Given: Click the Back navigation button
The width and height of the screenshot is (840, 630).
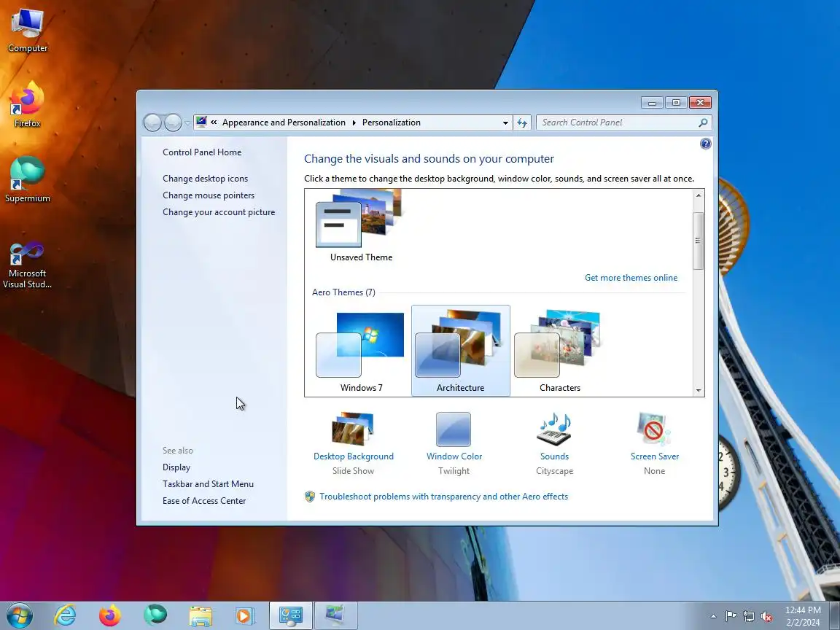Looking at the screenshot, I should point(152,122).
